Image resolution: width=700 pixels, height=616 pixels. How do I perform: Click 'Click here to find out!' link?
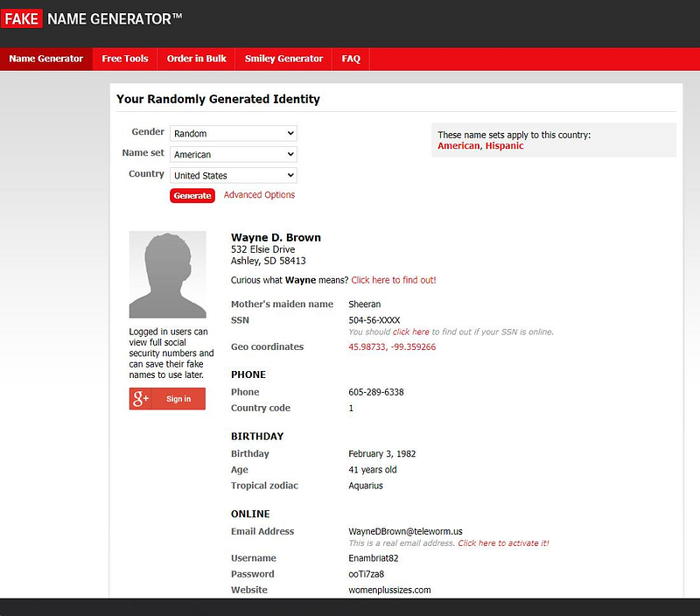393,280
